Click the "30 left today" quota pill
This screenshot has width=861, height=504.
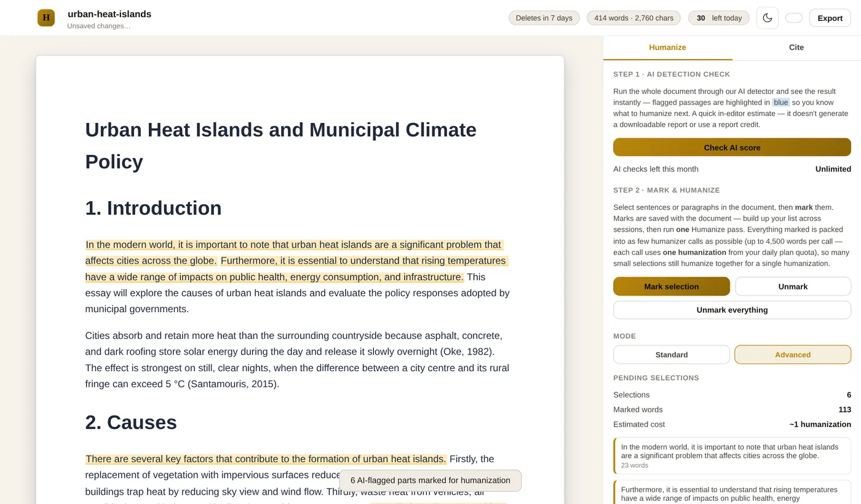719,18
